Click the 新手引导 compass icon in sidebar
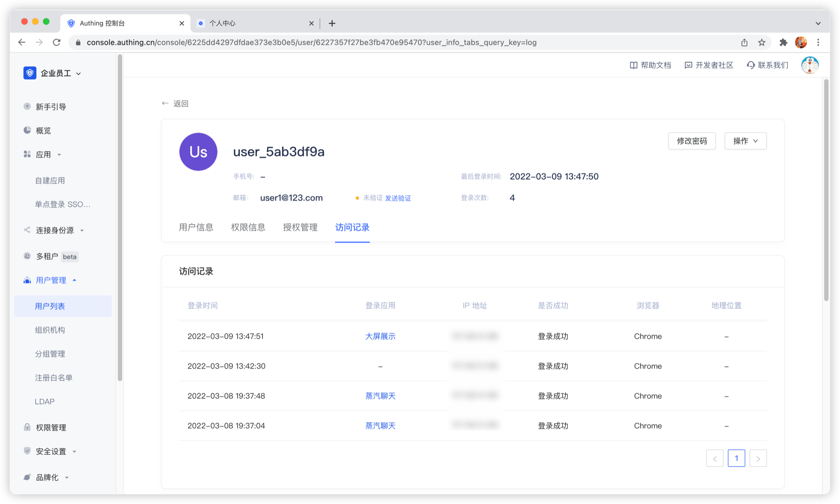840x504 pixels. point(27,107)
